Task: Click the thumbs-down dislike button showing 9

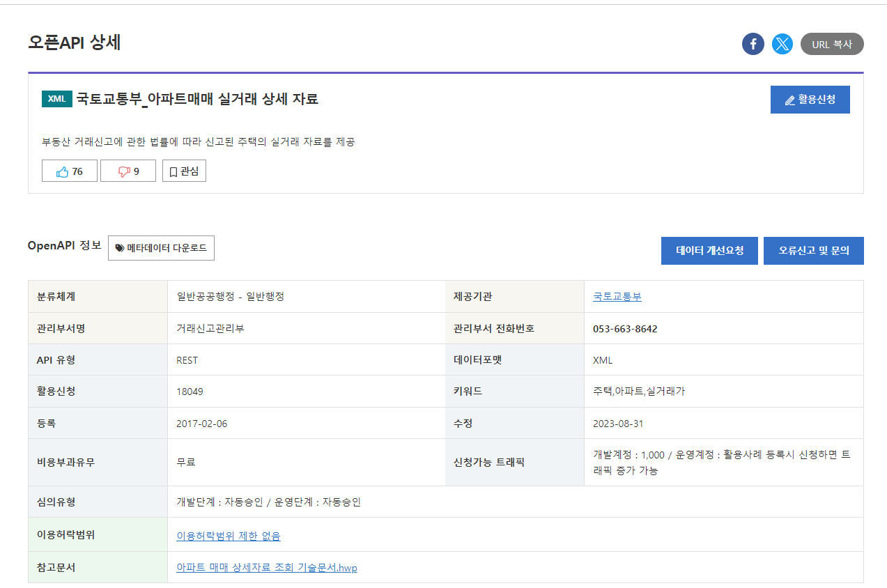Action: pos(128,171)
